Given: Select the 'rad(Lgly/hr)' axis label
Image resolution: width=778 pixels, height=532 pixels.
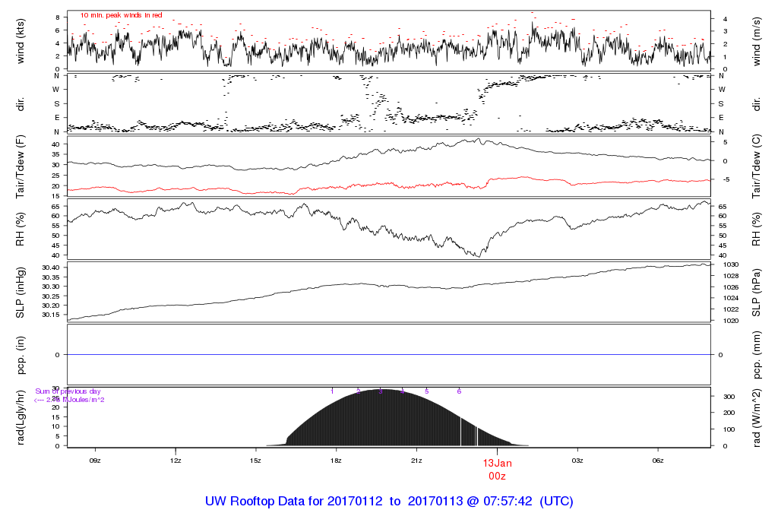Looking at the screenshot, I should pyautogui.click(x=21, y=417).
